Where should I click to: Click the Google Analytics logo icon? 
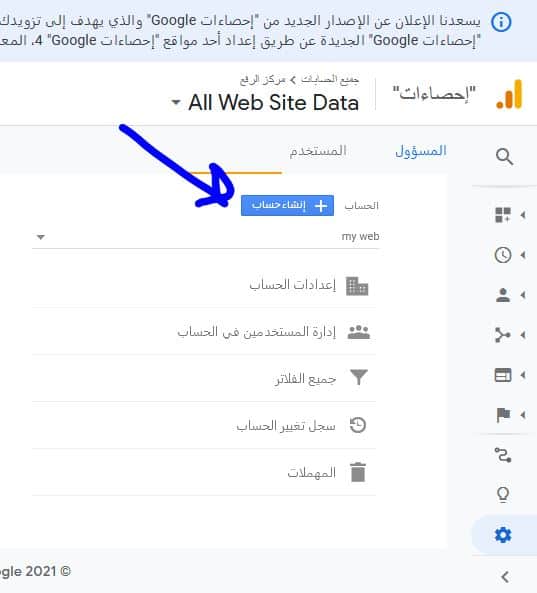pos(509,94)
